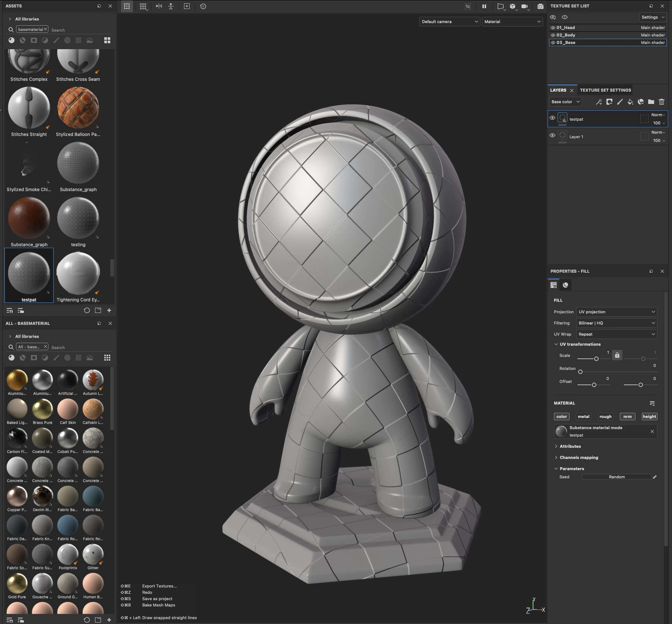Select the Stylized Balloon Pa... material thumbnail
The width and height of the screenshot is (672, 624).
tap(78, 108)
